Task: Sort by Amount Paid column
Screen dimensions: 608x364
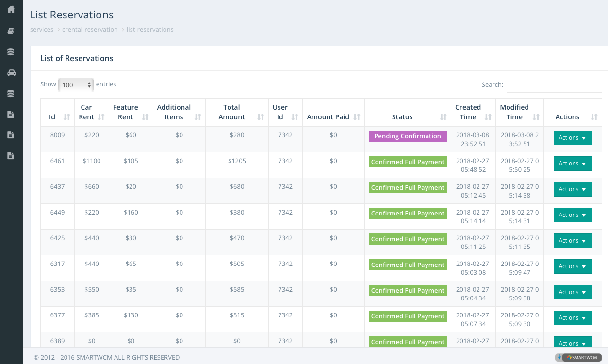Action: pos(333,112)
